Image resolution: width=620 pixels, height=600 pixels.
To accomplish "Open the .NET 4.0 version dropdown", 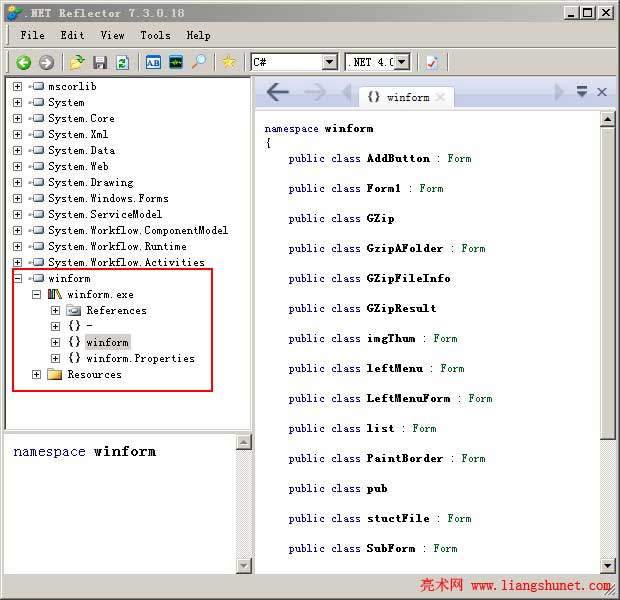I will pos(402,62).
